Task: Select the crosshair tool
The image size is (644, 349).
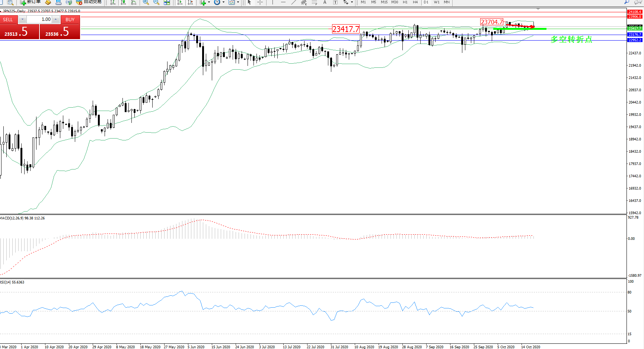Action: coord(260,2)
